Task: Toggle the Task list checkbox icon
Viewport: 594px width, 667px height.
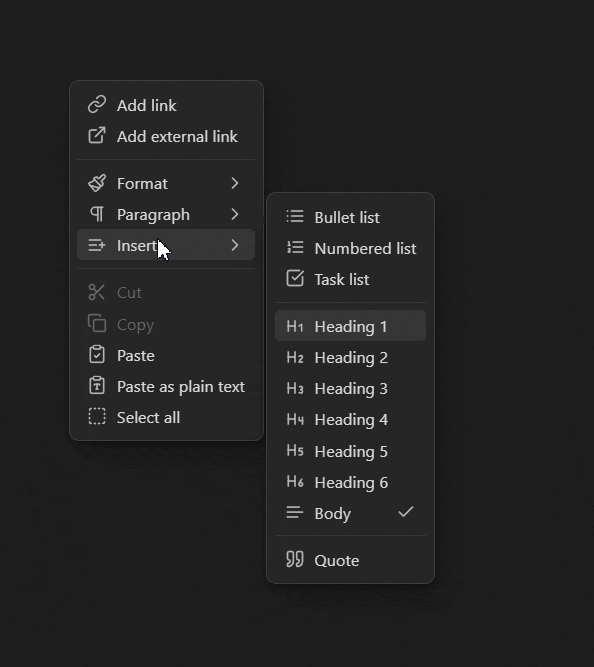Action: point(295,279)
